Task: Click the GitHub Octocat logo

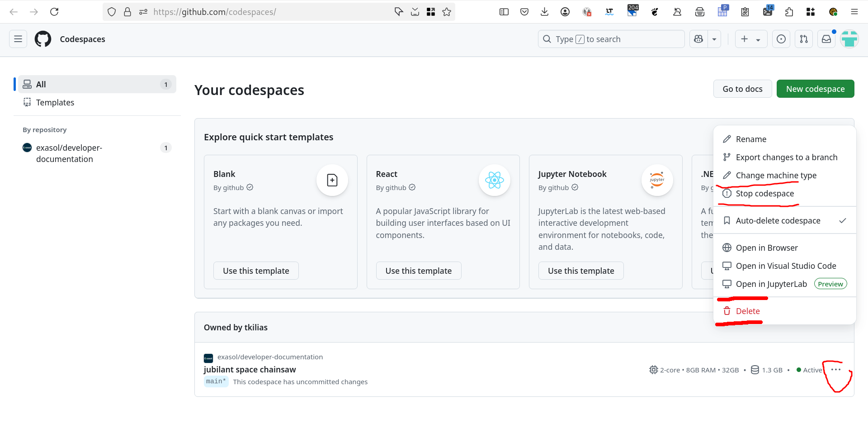Action: coord(43,39)
